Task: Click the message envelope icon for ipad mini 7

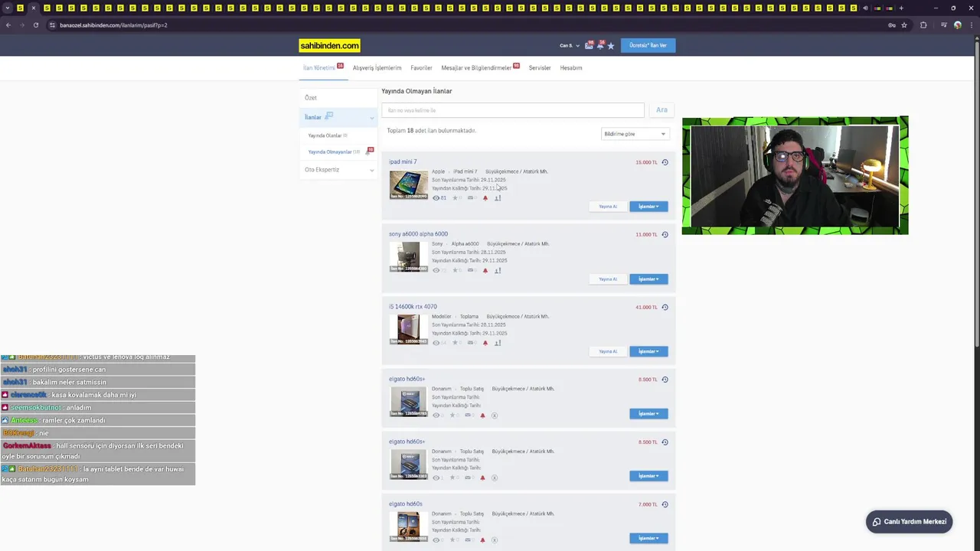Action: (x=469, y=198)
